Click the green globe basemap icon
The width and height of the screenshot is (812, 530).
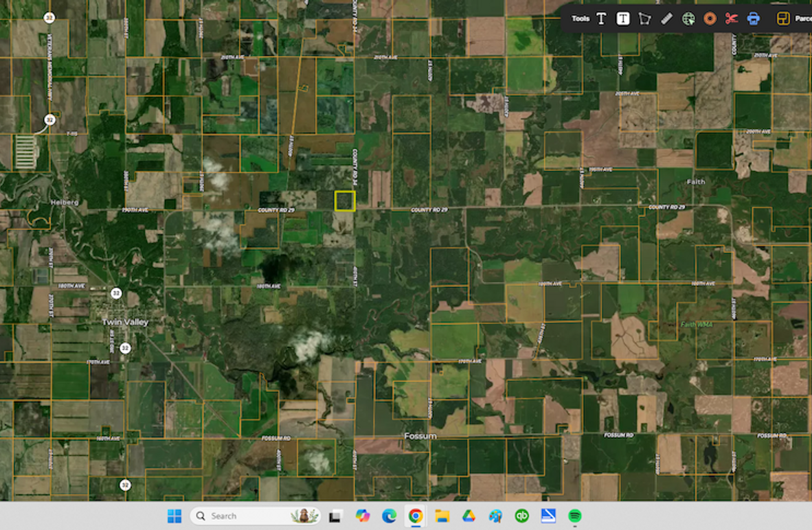(688, 19)
